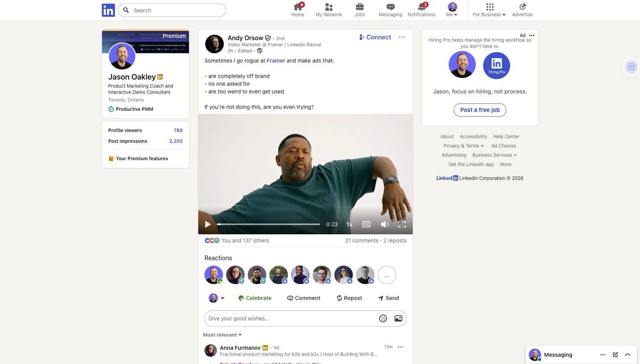The width and height of the screenshot is (640, 364).
Task: Open My Network page
Action: pos(329,10)
